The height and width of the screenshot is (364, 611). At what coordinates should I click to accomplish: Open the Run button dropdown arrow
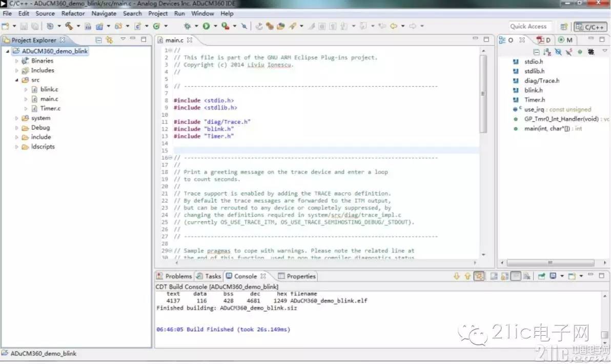215,26
